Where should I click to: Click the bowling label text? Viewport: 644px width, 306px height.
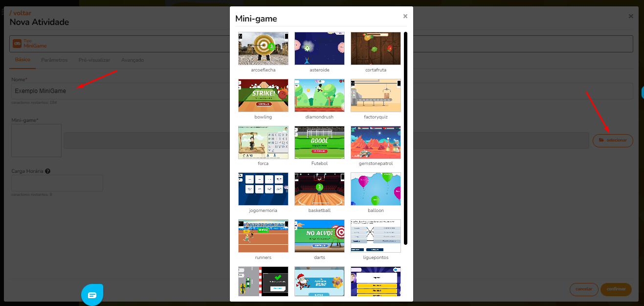pyautogui.click(x=263, y=117)
